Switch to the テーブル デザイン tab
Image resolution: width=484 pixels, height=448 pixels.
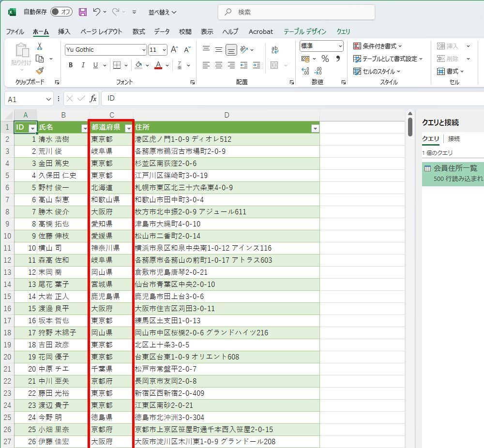(x=304, y=31)
